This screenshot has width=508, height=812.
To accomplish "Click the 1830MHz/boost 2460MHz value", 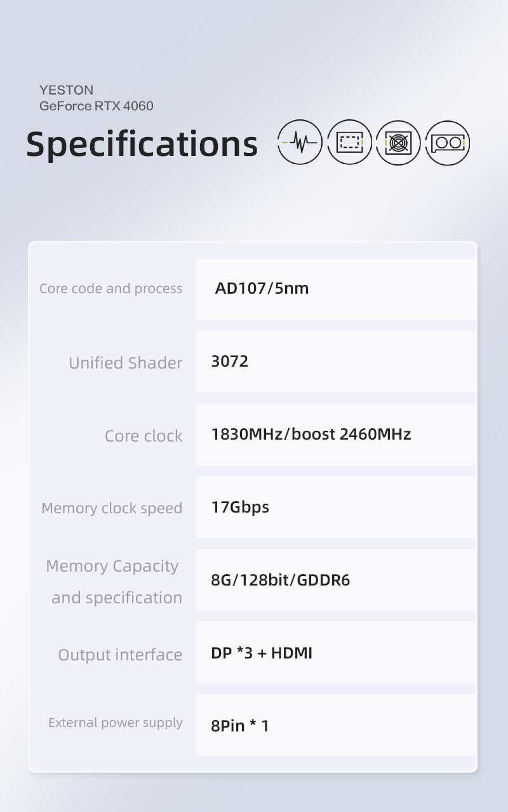I will click(x=311, y=435).
